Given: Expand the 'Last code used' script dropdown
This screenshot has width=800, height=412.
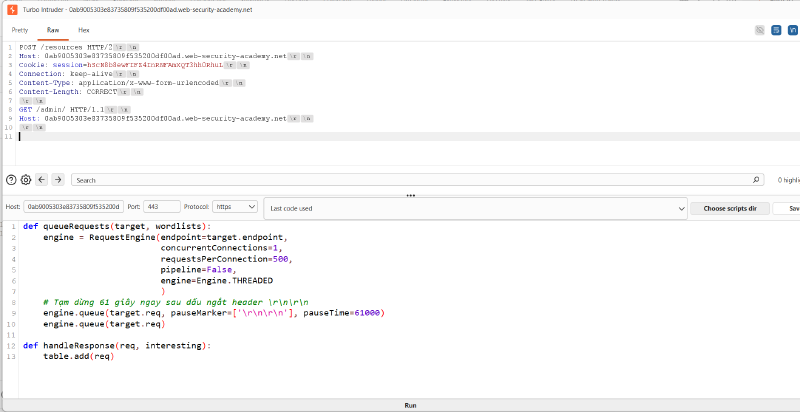Looking at the screenshot, I should click(475, 209).
